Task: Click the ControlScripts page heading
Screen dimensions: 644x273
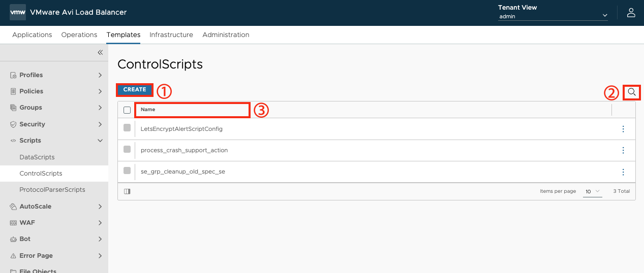Action: coord(160,64)
